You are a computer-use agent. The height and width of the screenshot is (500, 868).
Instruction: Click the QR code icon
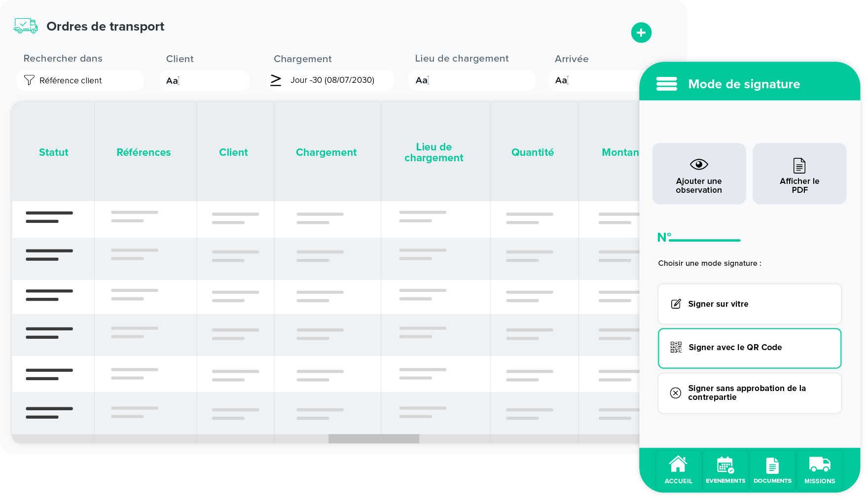point(676,347)
